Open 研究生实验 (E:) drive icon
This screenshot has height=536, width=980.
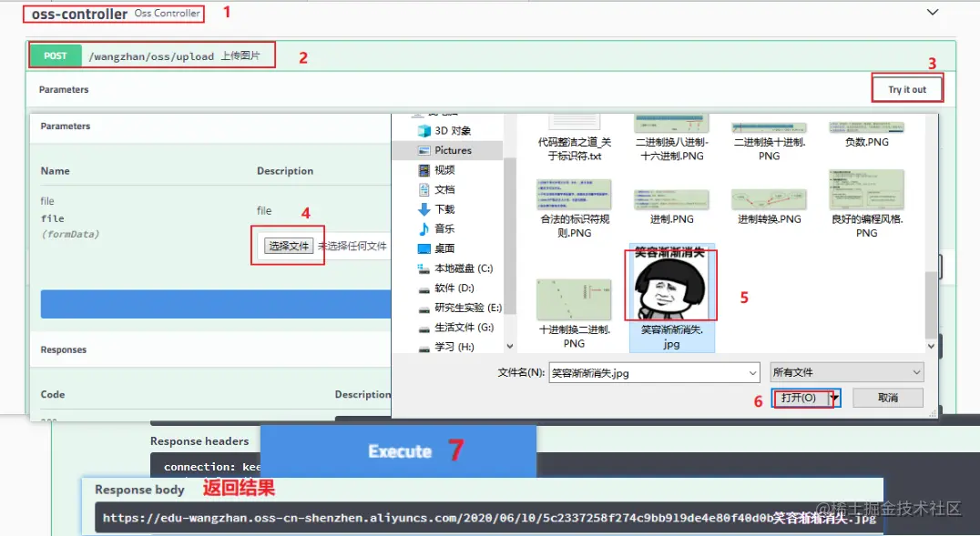pyautogui.click(x=424, y=308)
